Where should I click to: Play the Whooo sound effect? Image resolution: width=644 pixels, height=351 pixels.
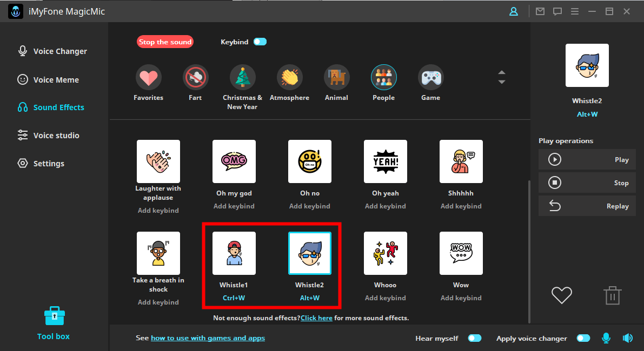click(x=385, y=253)
